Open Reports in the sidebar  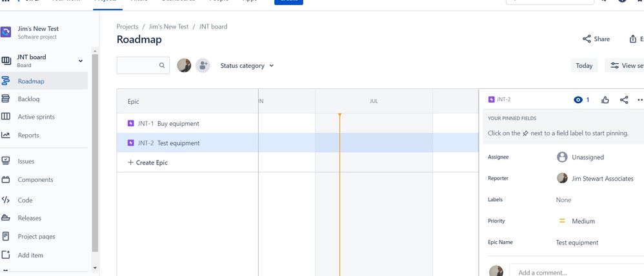point(28,135)
